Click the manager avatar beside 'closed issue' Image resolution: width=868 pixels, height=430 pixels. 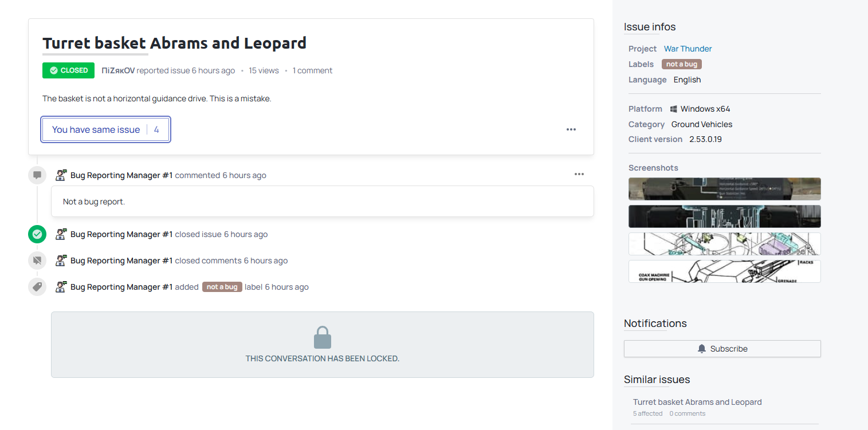(61, 234)
